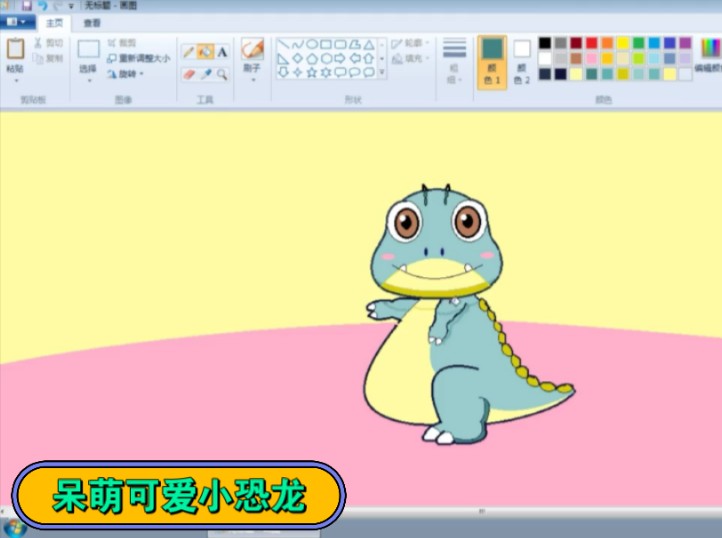Open the shape Outline (轮廓) dropdown
Screen dimensions: 722x538
[x=410, y=43]
